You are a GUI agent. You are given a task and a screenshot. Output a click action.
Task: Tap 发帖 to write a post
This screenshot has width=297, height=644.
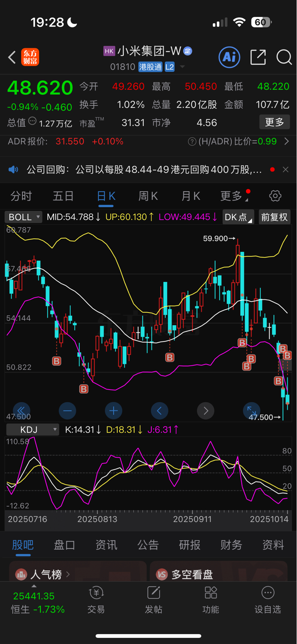(153, 600)
